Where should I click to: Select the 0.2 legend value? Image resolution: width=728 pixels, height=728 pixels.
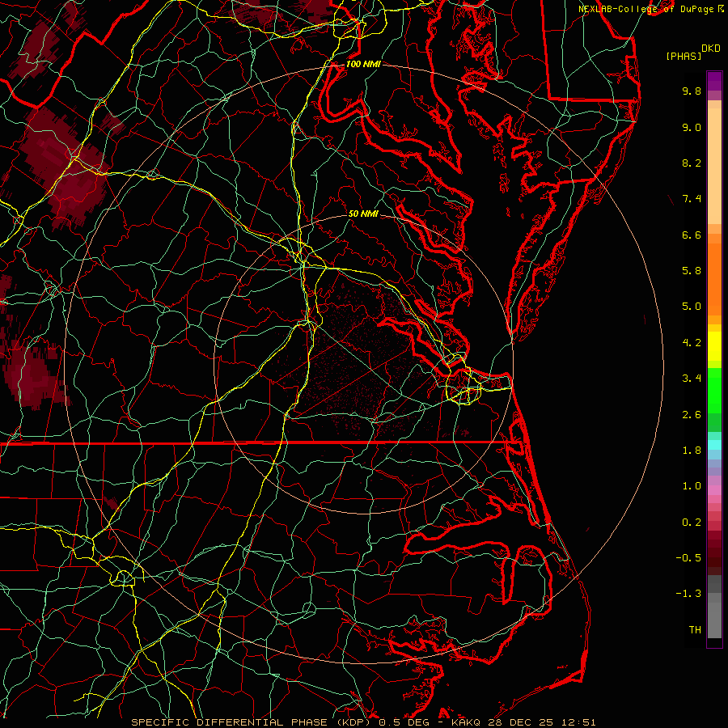click(x=692, y=523)
